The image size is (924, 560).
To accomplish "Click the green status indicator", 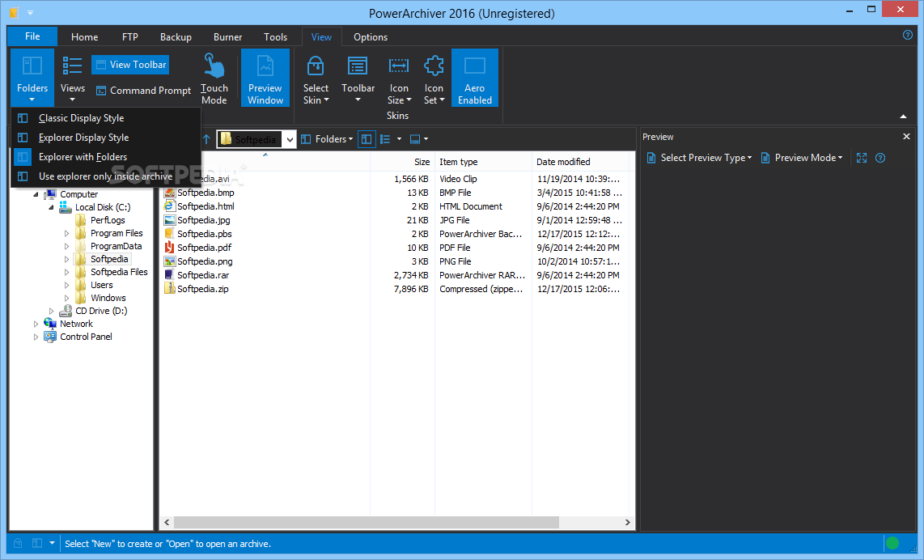I will point(892,543).
